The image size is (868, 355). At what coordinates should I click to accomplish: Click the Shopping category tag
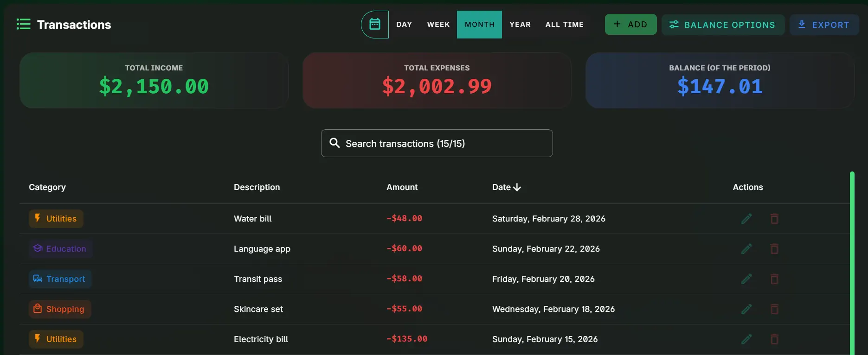point(60,309)
